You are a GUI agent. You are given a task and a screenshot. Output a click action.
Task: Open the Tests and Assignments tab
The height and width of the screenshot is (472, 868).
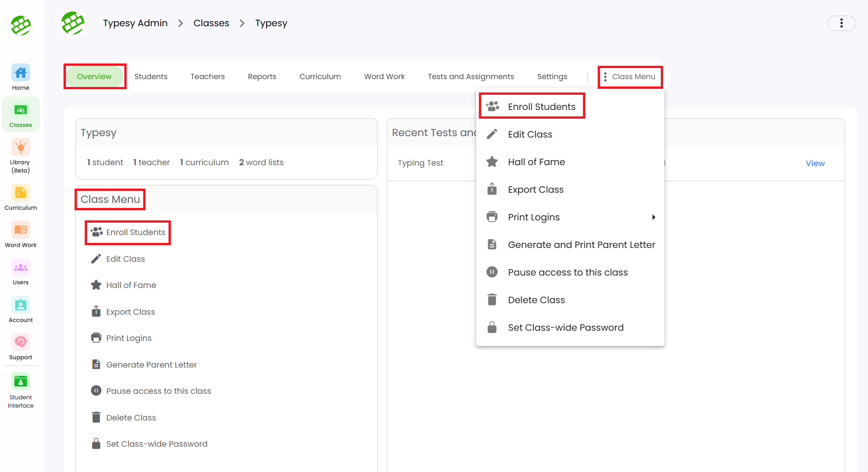(471, 77)
